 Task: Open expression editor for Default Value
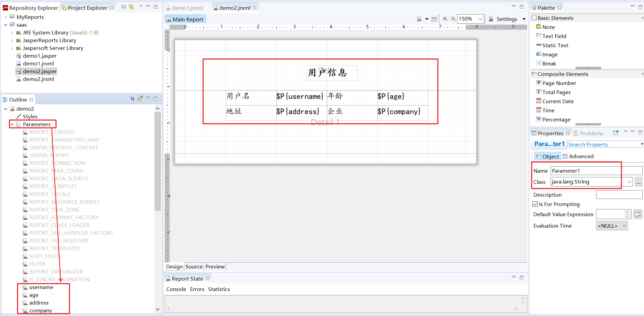pos(638,214)
